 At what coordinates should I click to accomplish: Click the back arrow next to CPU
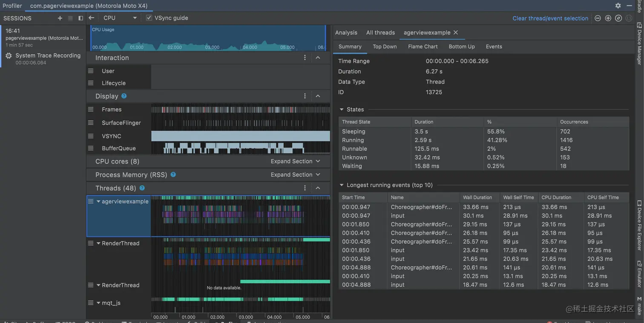91,18
